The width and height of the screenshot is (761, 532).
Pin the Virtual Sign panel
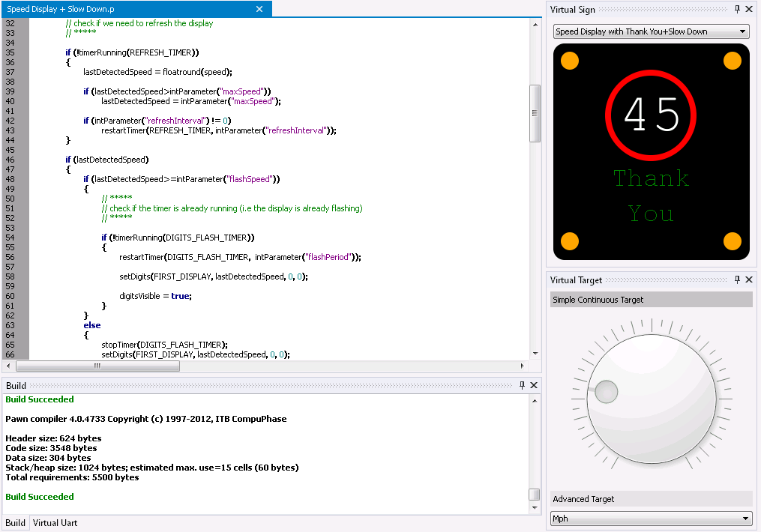[x=737, y=9]
